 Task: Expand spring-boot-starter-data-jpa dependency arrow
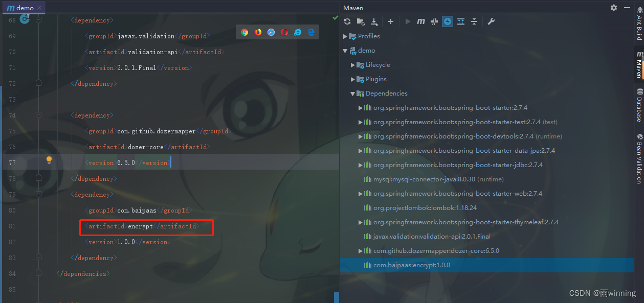(360, 151)
